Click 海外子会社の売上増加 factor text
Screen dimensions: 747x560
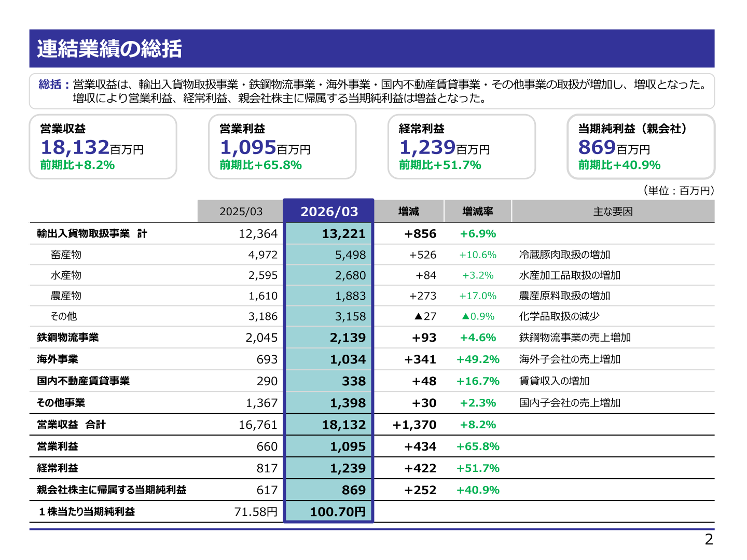(570, 359)
